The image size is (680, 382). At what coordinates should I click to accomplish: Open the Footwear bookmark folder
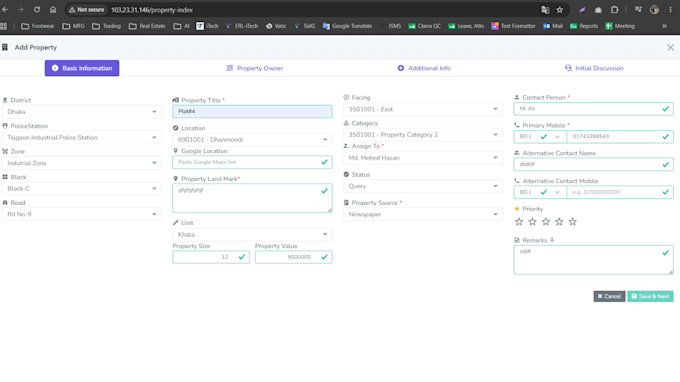click(x=38, y=26)
